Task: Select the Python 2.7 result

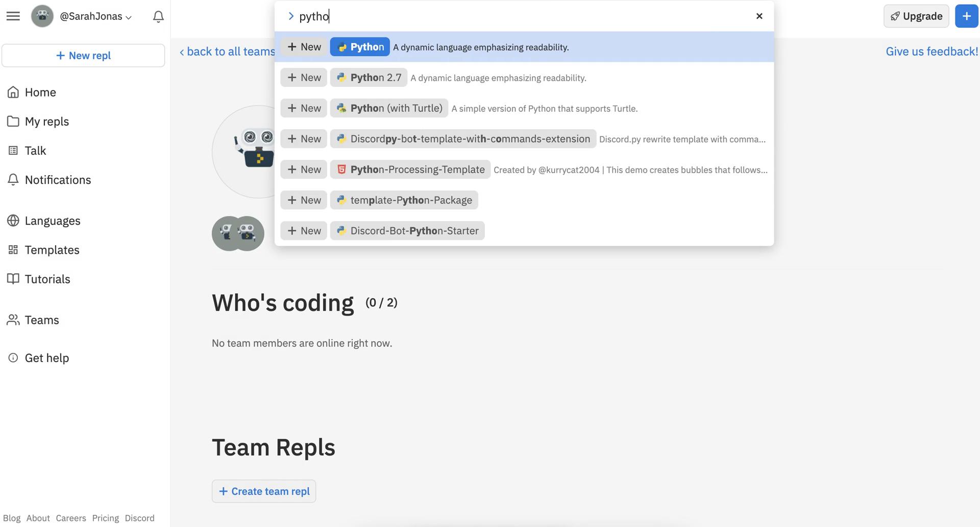Action: click(369, 78)
